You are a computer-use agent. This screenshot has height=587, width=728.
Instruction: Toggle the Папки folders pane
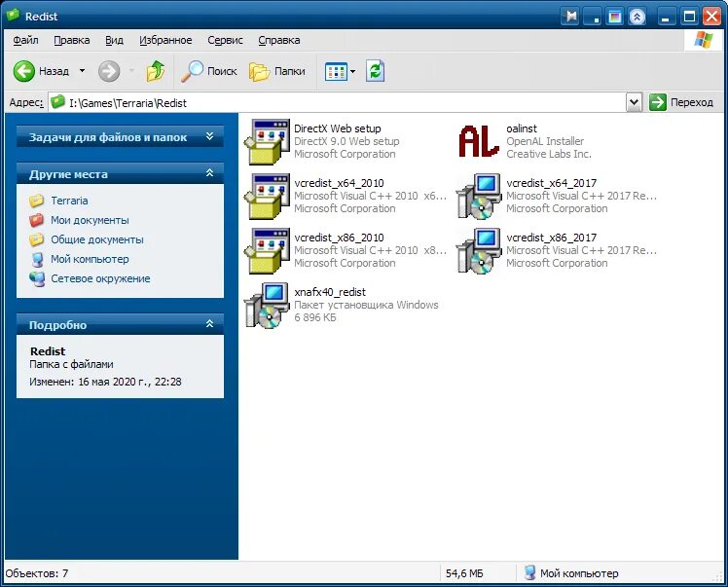pyautogui.click(x=277, y=71)
